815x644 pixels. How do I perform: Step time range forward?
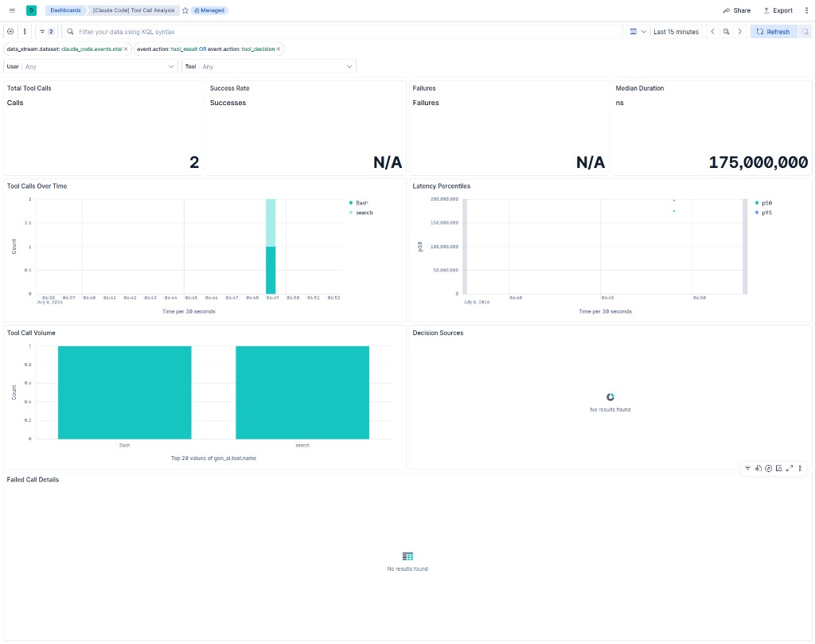739,32
